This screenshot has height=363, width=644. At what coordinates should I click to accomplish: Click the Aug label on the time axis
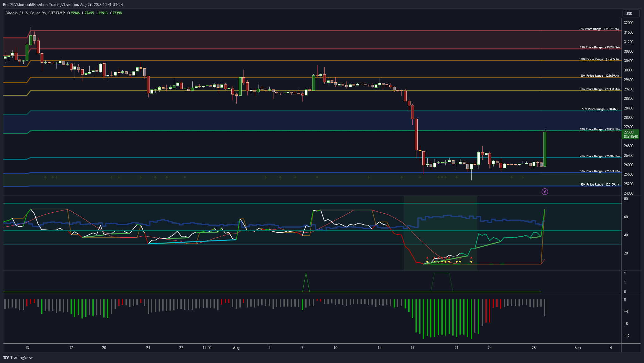point(236,348)
